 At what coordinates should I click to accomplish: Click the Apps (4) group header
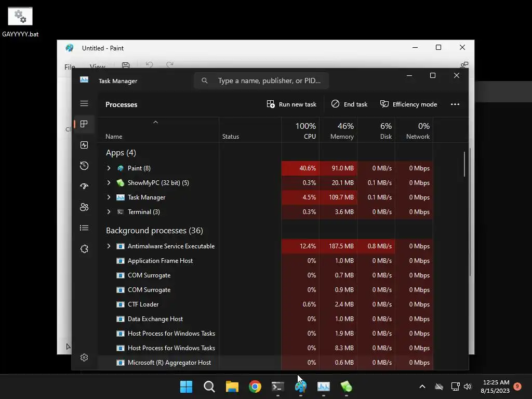click(121, 153)
